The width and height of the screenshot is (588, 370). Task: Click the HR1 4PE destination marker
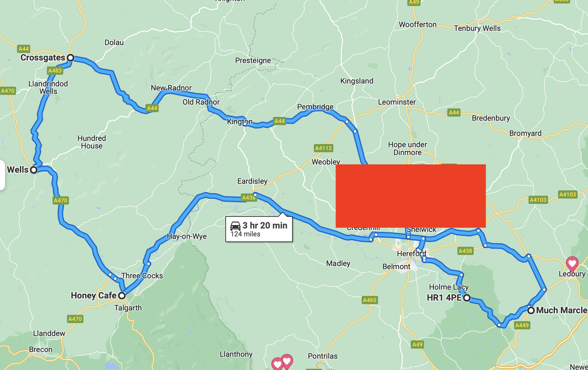pyautogui.click(x=467, y=298)
